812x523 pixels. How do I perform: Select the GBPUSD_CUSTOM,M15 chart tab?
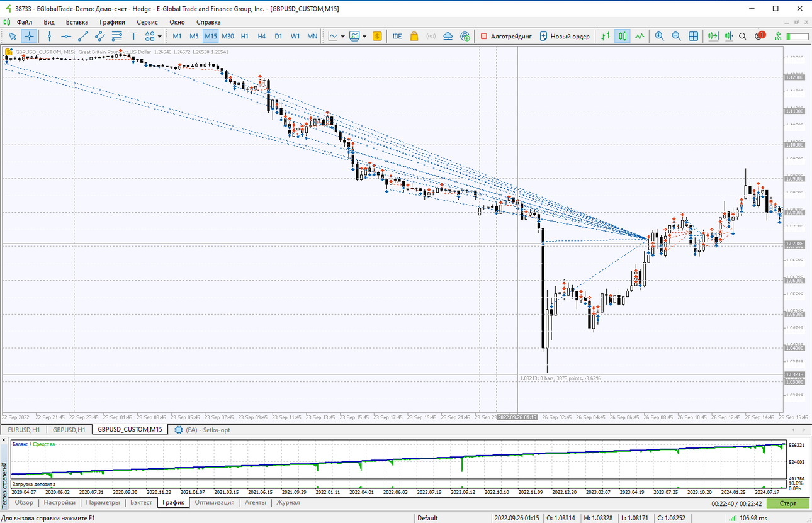(130, 430)
